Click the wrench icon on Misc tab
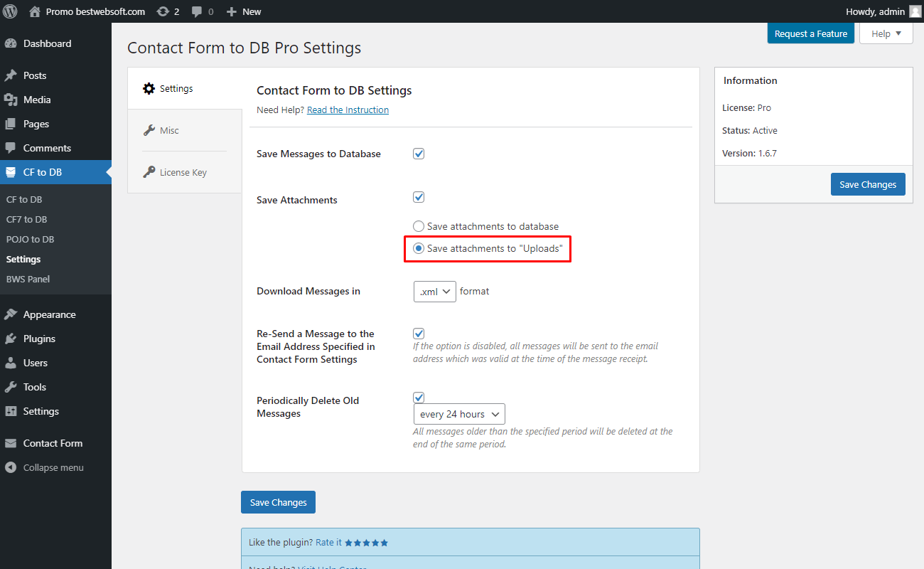 149,130
